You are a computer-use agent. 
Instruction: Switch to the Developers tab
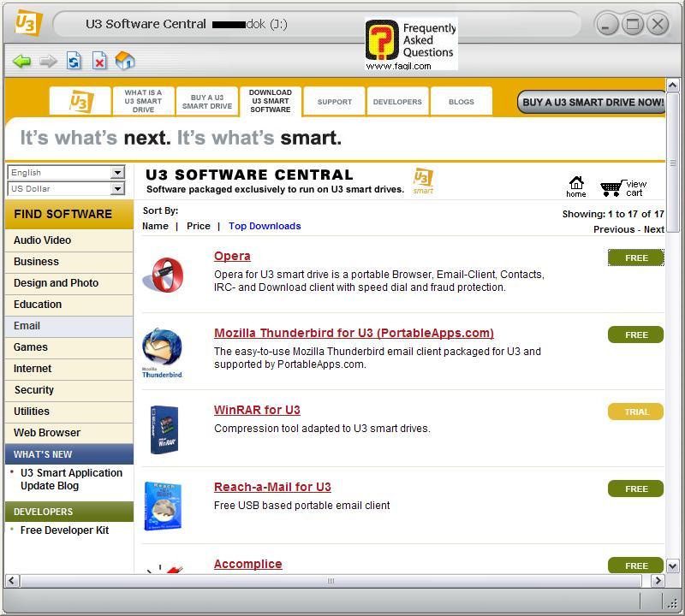[x=397, y=101]
